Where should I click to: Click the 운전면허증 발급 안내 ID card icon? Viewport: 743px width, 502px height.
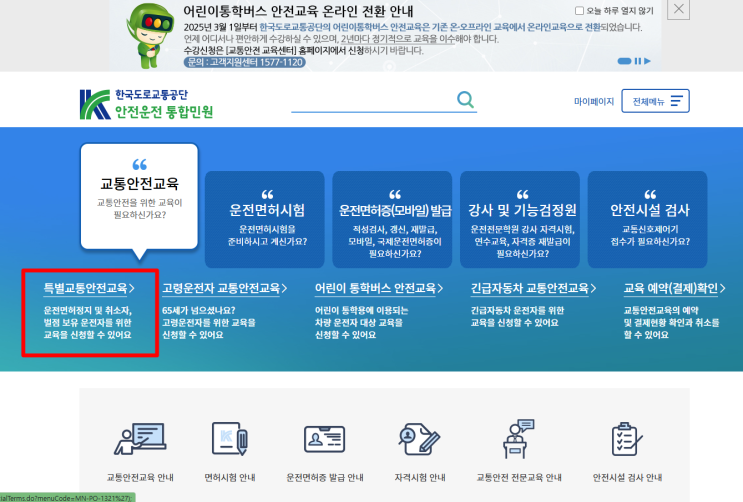(325, 439)
